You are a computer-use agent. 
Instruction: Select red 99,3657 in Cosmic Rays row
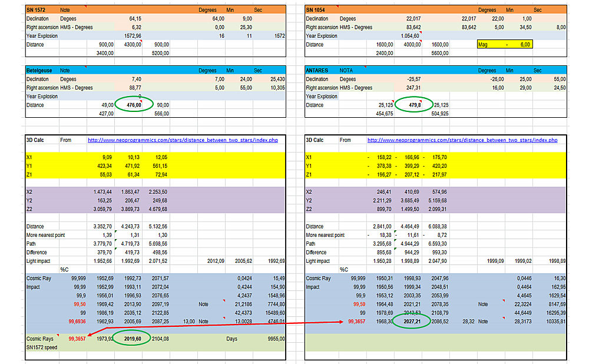pyautogui.click(x=80, y=339)
